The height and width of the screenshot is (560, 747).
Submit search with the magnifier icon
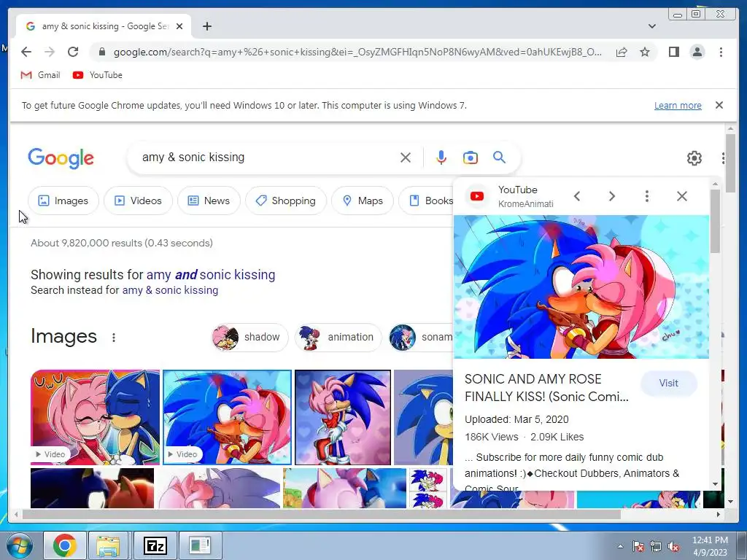click(x=499, y=157)
